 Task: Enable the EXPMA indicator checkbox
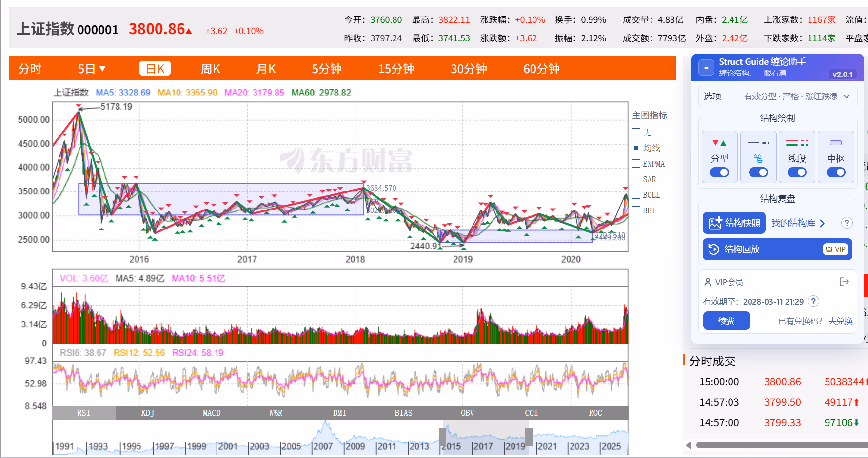(636, 163)
